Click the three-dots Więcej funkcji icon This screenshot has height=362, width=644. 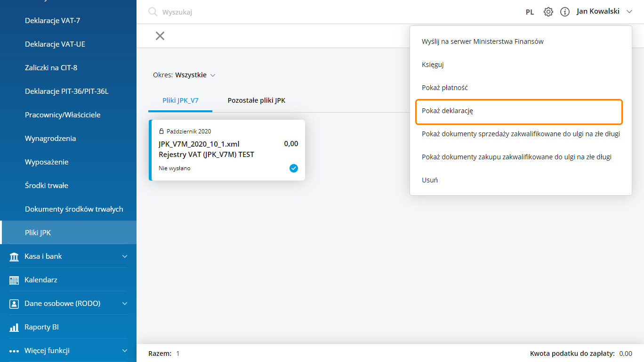[x=14, y=351]
